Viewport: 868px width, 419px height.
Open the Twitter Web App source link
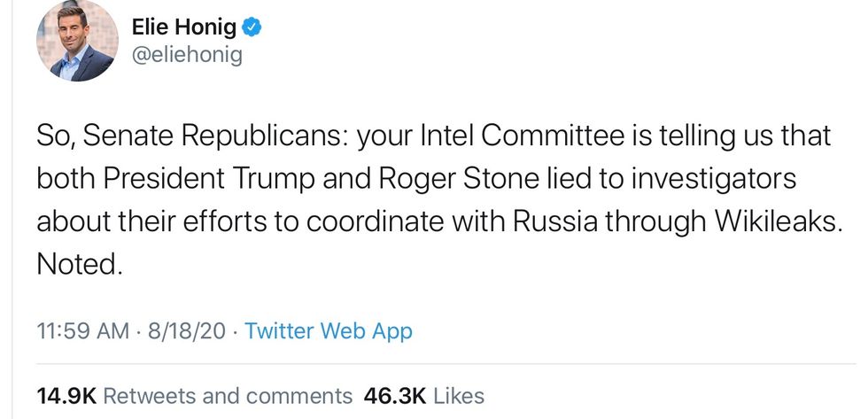[328, 331]
